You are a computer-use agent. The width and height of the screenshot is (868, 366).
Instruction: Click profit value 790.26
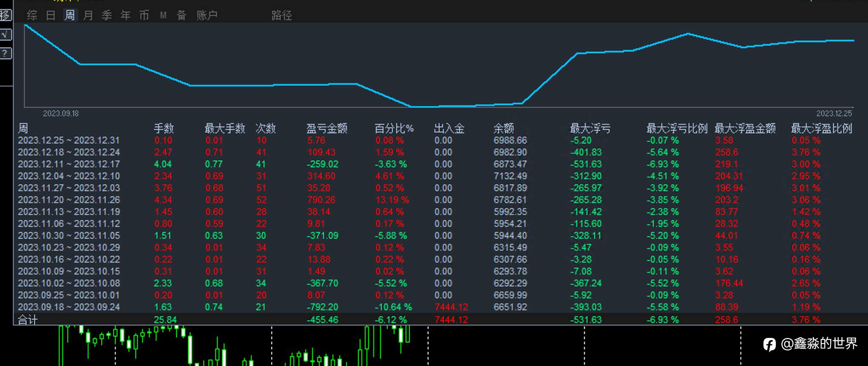[x=321, y=200]
